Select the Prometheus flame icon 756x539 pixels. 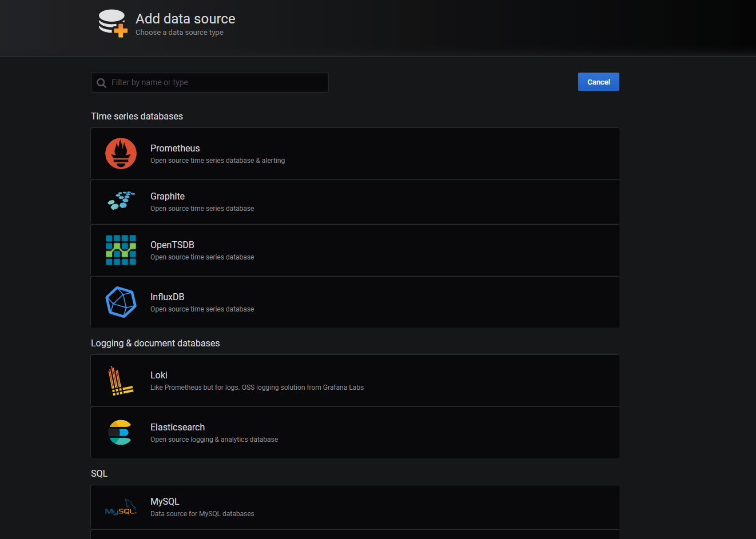click(121, 153)
